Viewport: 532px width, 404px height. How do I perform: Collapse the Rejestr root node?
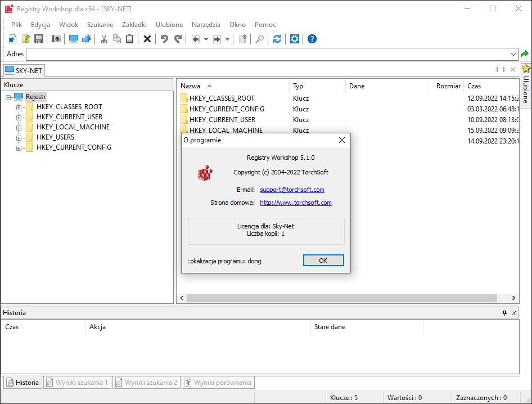tap(8, 97)
